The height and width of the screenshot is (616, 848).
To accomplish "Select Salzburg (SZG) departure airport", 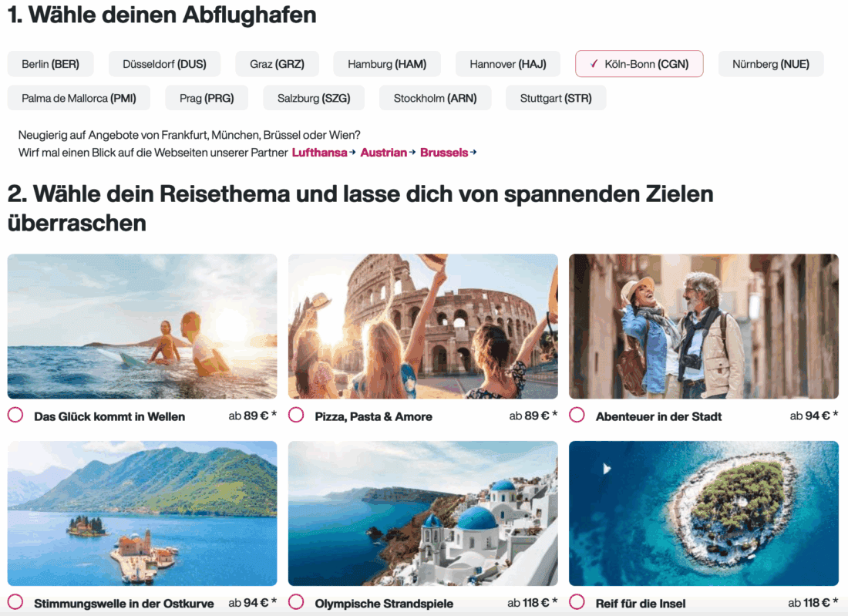I will click(314, 98).
